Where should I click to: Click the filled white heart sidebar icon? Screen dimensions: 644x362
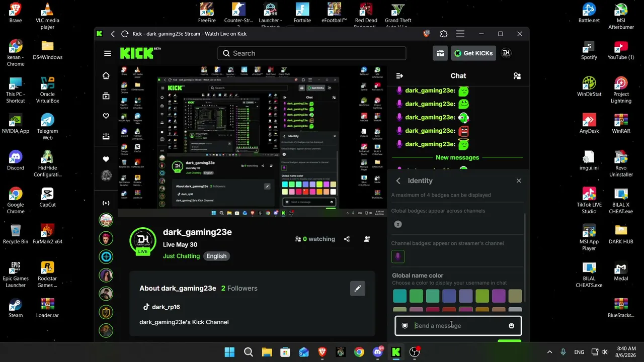pyautogui.click(x=106, y=159)
